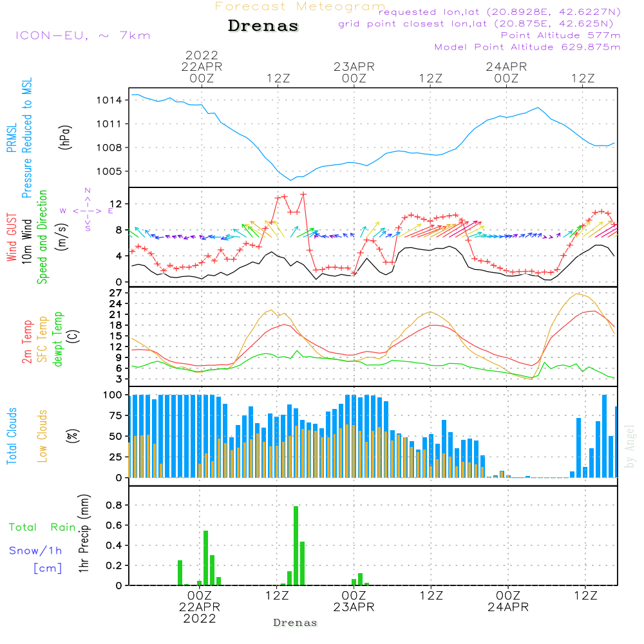The height and width of the screenshot is (644, 644).
Task: Click the 10m Wind legend label
Action: click(x=26, y=241)
